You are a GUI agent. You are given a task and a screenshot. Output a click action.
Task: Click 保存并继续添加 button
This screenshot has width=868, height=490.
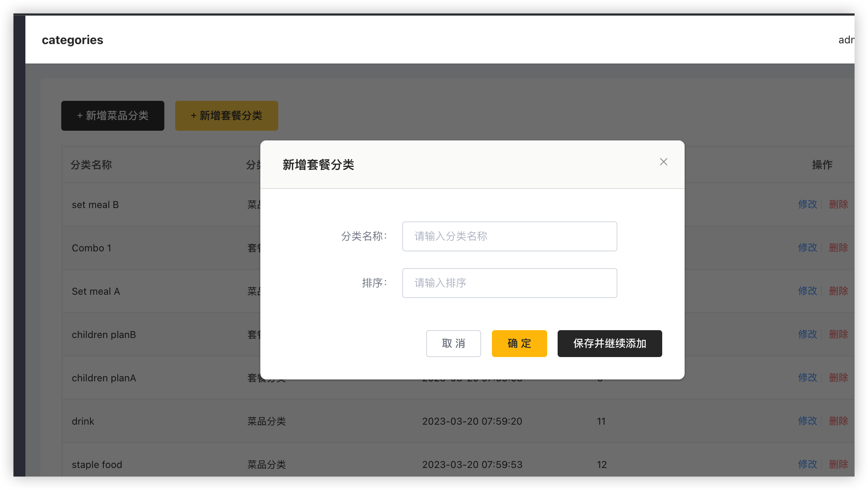[610, 343]
